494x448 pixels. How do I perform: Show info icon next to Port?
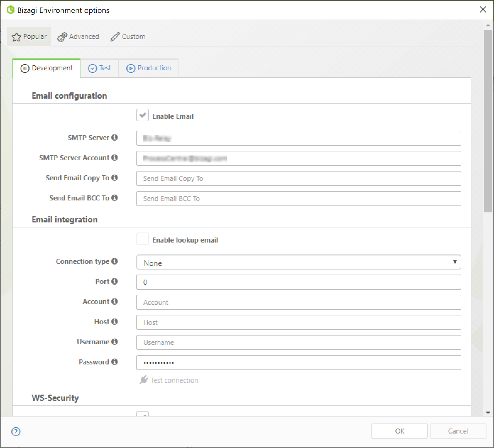point(114,281)
